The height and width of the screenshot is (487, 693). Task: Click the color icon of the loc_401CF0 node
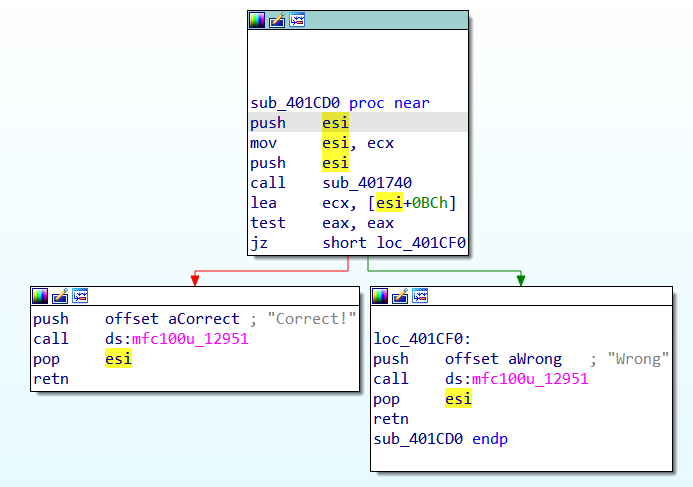click(x=380, y=296)
